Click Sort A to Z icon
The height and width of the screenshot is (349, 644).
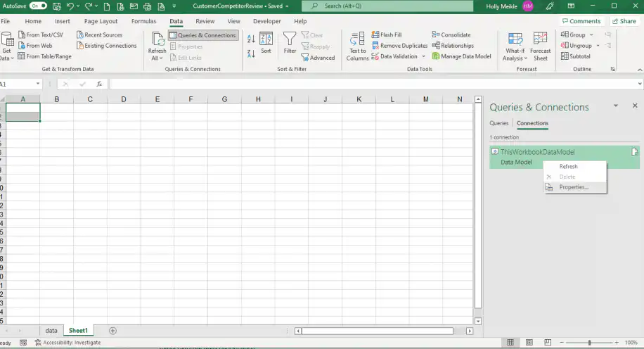(252, 39)
